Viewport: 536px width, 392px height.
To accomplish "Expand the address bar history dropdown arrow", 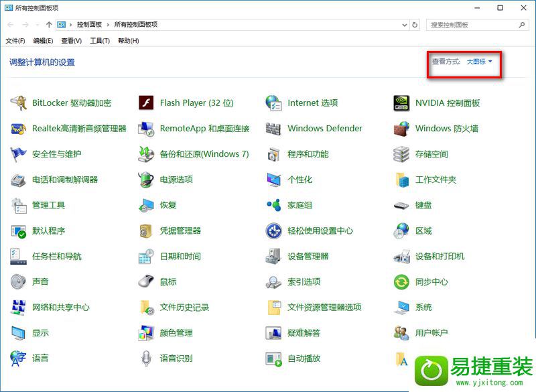I will (x=404, y=25).
